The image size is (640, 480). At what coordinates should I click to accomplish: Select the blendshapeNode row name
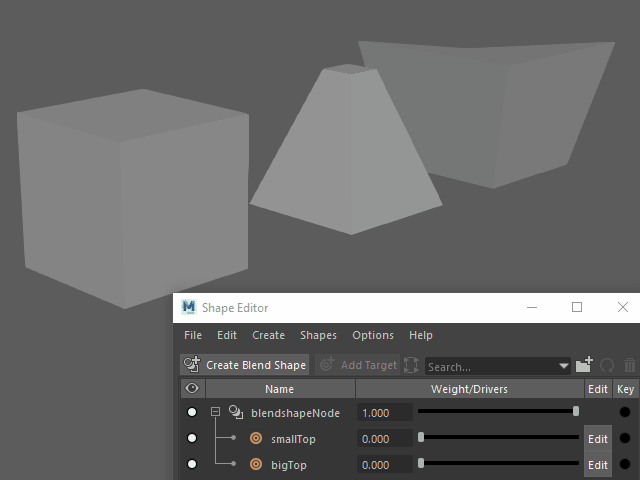296,413
